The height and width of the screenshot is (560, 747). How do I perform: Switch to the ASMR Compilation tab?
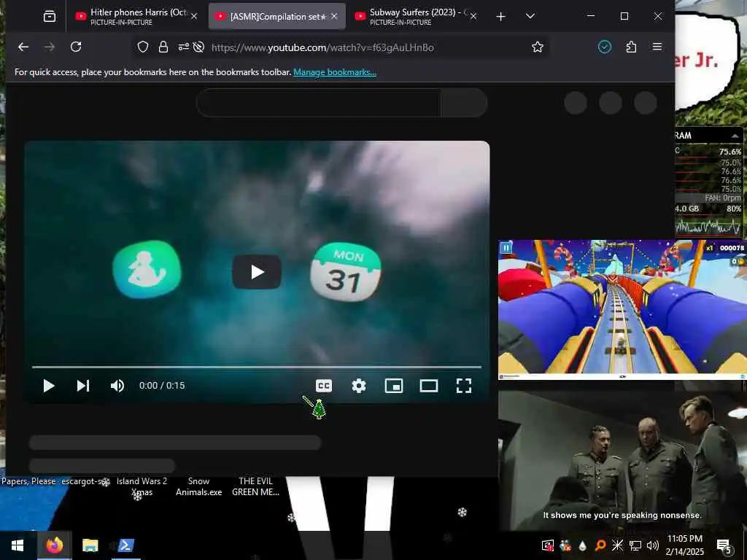(x=277, y=17)
